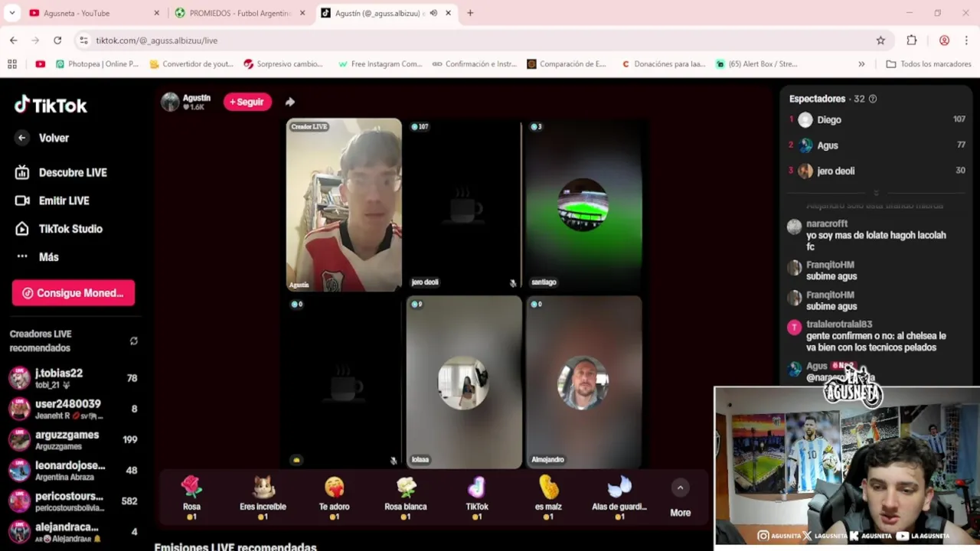Screen dimensions: 980x551
Task: Open leonardojose live stream
Action: point(73,470)
